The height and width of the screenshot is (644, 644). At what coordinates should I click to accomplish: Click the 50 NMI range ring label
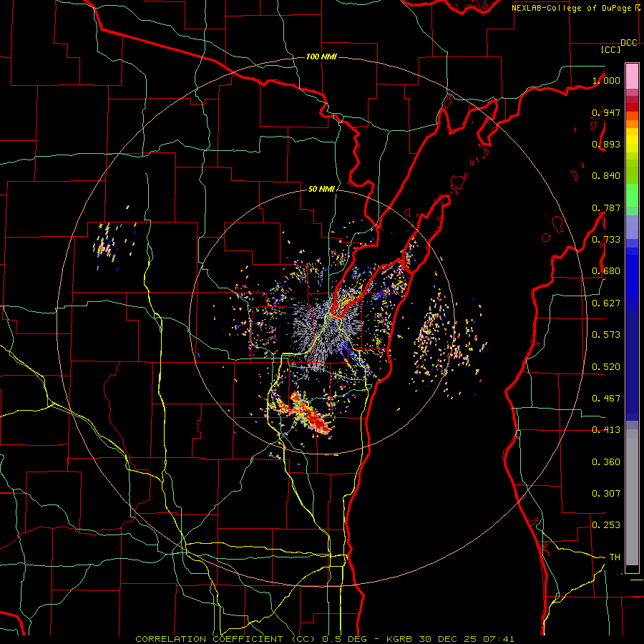321,189
